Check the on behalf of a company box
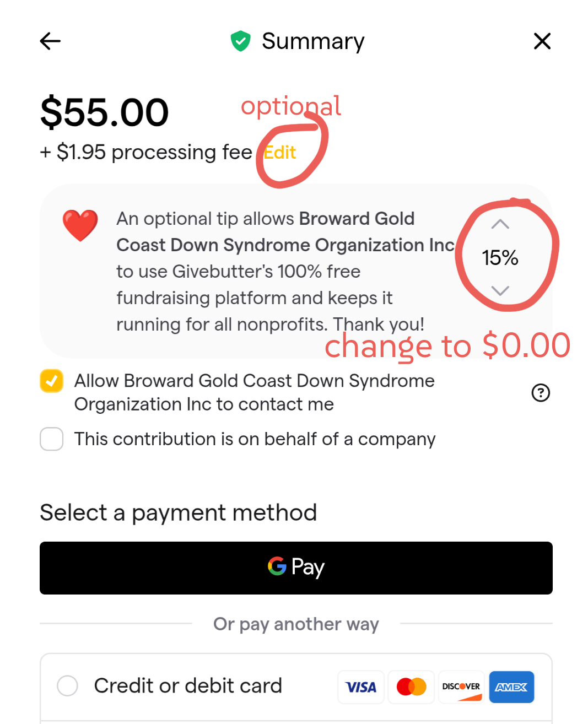 pyautogui.click(x=52, y=439)
